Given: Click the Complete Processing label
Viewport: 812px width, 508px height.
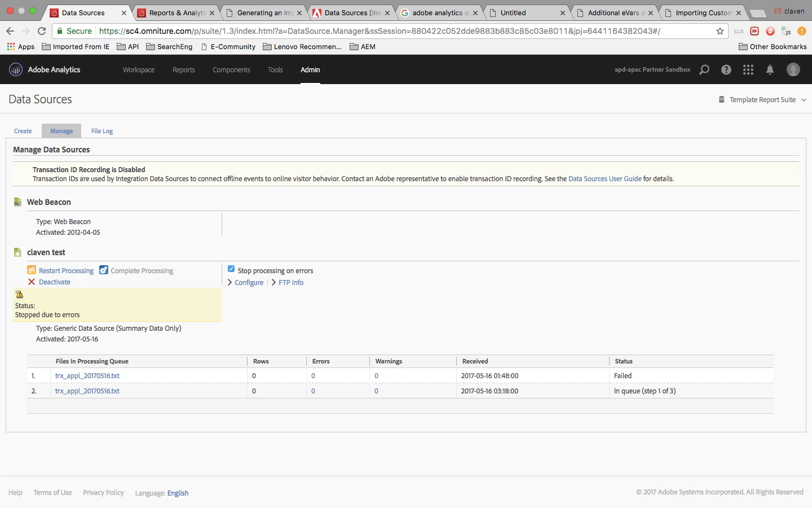Looking at the screenshot, I should tap(142, 271).
